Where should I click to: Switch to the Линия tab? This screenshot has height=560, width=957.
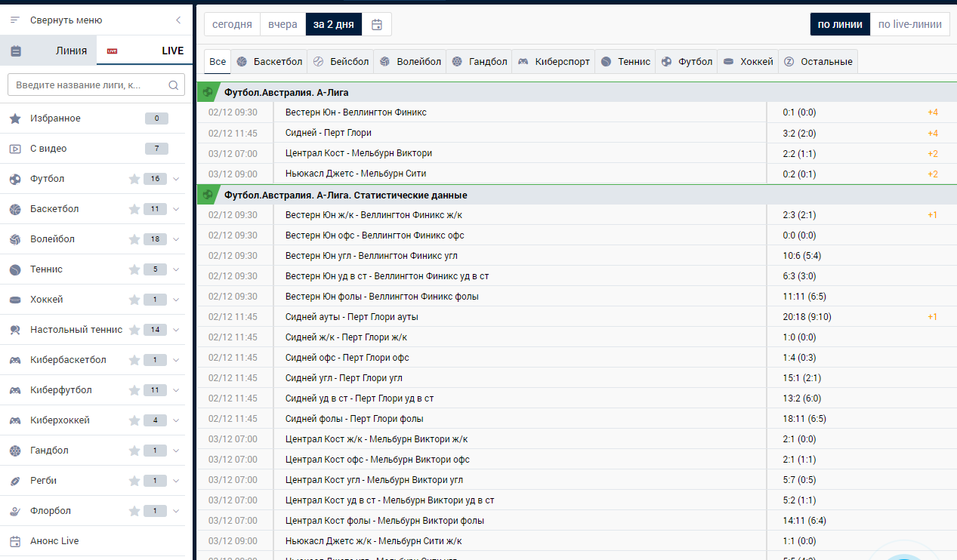point(48,51)
